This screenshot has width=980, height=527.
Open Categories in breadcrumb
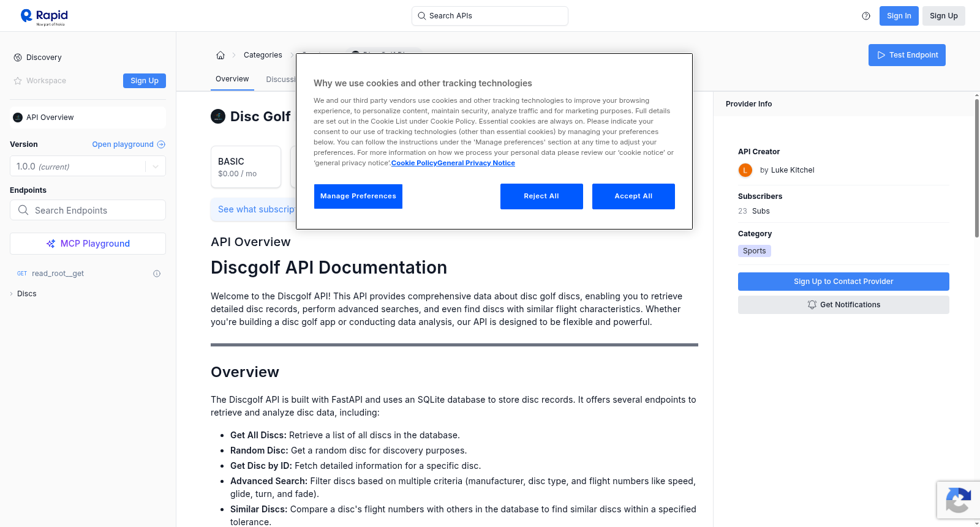pyautogui.click(x=263, y=55)
